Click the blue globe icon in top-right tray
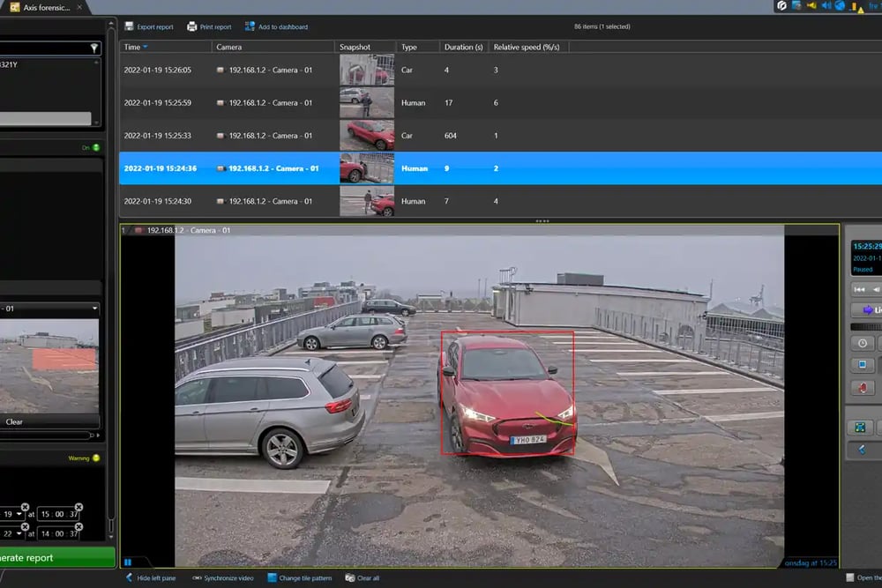The height and width of the screenshot is (588, 882). (840, 5)
